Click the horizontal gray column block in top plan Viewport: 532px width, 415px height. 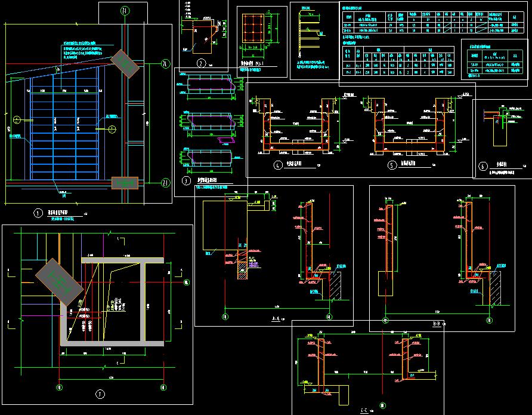pyautogui.click(x=125, y=183)
